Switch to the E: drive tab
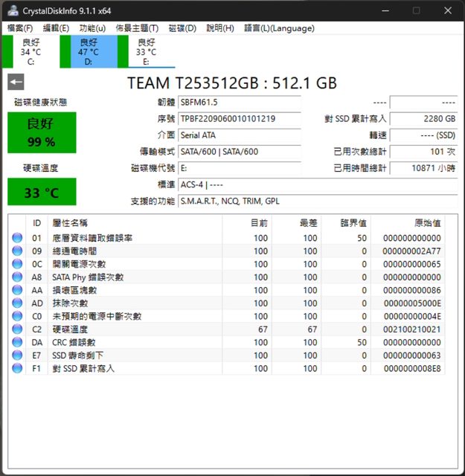Viewport: 465px width, 476px height. point(146,52)
